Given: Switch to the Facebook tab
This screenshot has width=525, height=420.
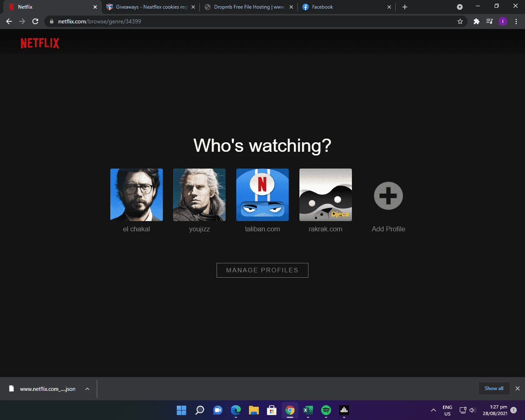Looking at the screenshot, I should (x=347, y=7).
